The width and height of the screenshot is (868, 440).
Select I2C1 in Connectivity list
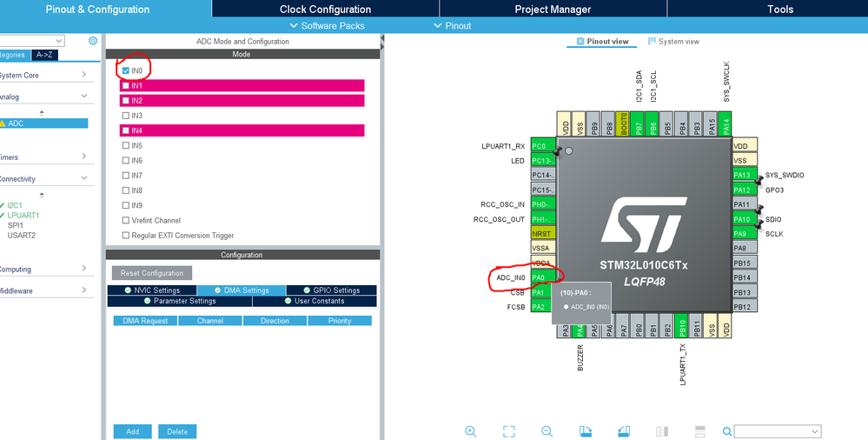click(x=15, y=205)
